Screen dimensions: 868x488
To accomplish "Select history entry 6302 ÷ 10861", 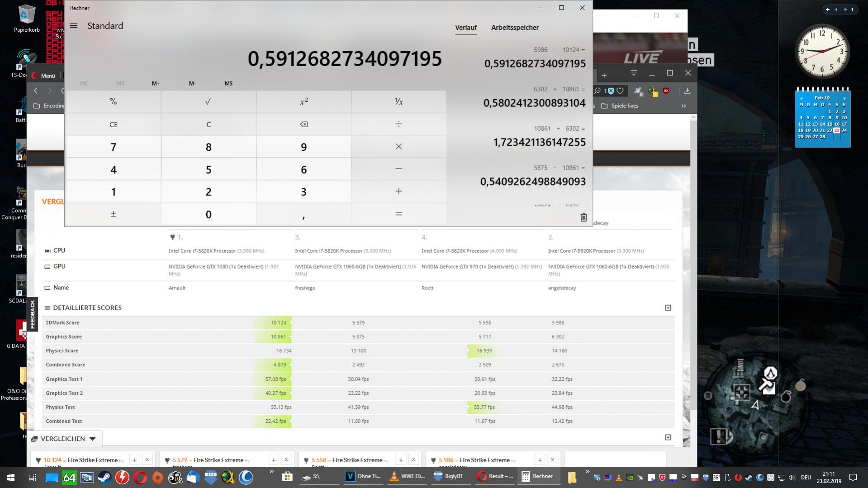I will 534,97.
